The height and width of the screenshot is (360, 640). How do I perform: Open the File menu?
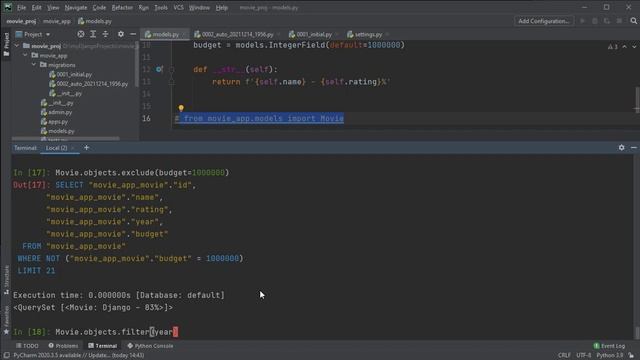pyautogui.click(x=21, y=8)
